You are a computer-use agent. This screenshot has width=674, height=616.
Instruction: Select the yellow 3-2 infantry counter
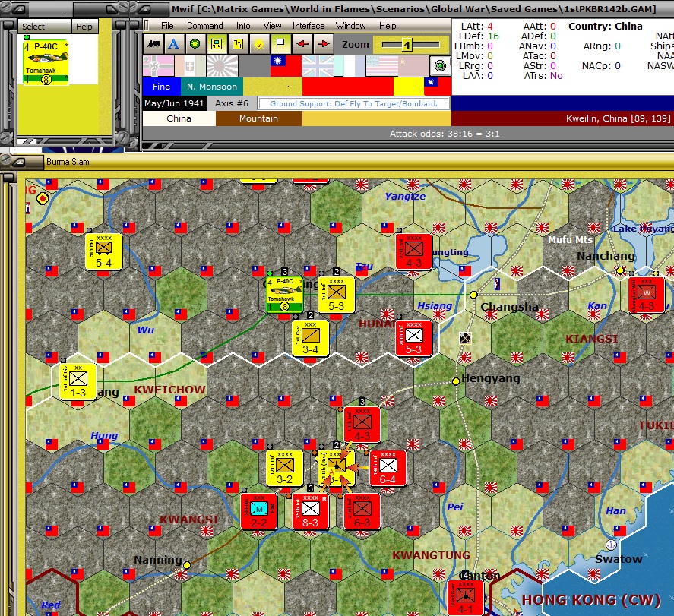coord(284,468)
